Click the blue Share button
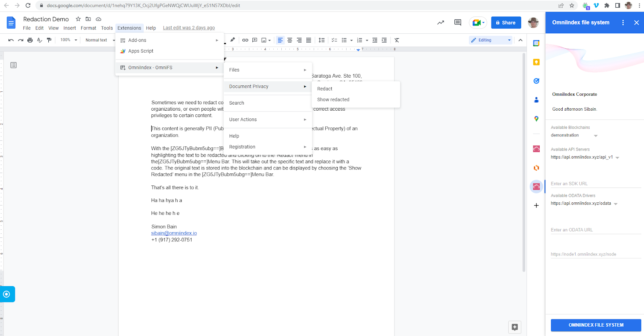The image size is (644, 336). tap(506, 23)
